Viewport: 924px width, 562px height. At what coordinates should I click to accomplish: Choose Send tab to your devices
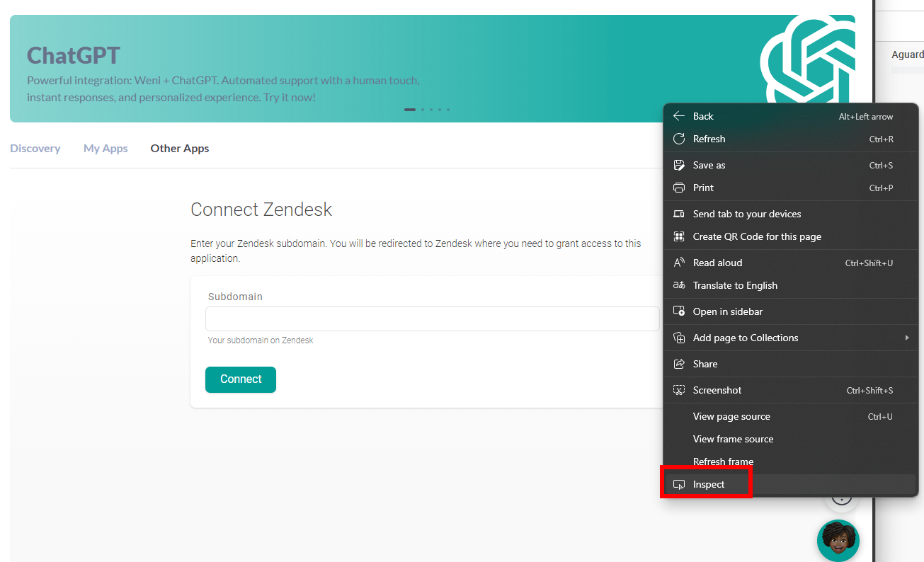point(746,214)
